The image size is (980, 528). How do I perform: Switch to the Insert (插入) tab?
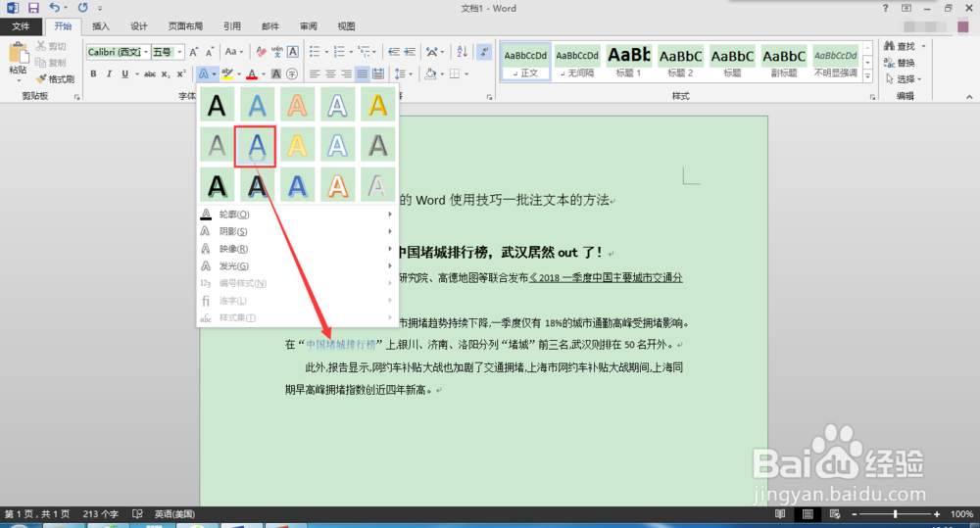tap(101, 26)
